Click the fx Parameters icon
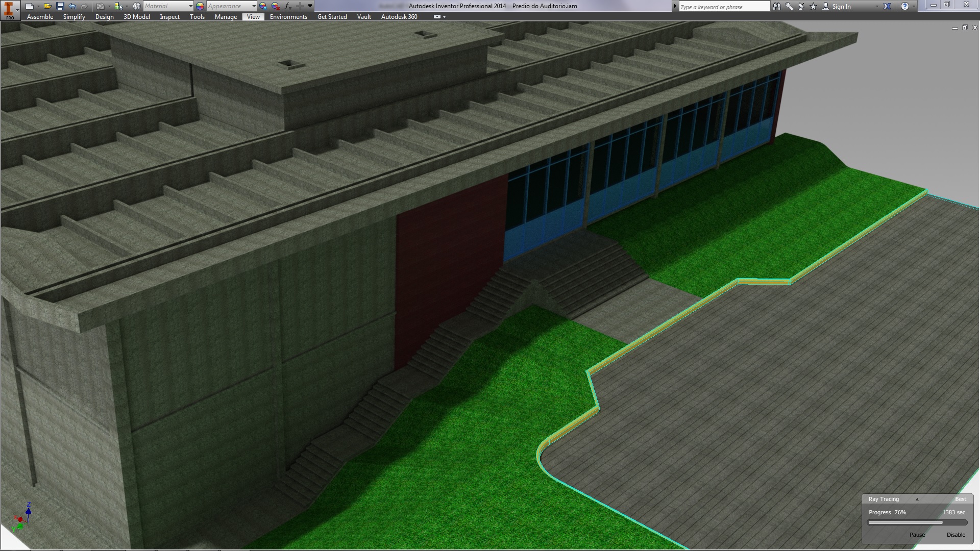Viewport: 980px width, 551px height. (x=288, y=6)
